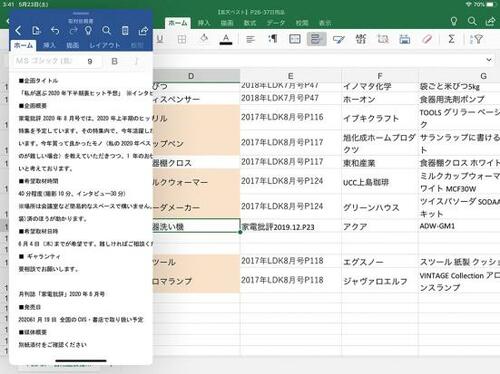This screenshot has height=374, width=500.
Task: Undo the last action in Word
Action: click(x=55, y=31)
